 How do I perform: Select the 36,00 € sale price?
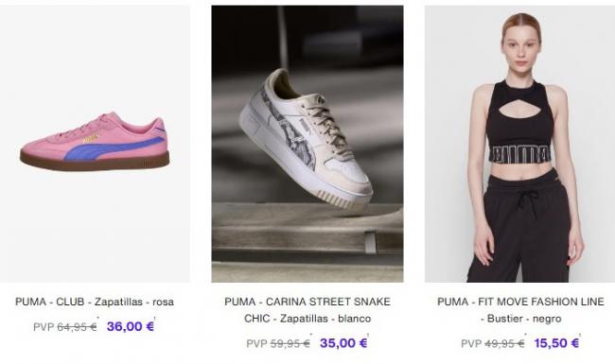click(131, 326)
